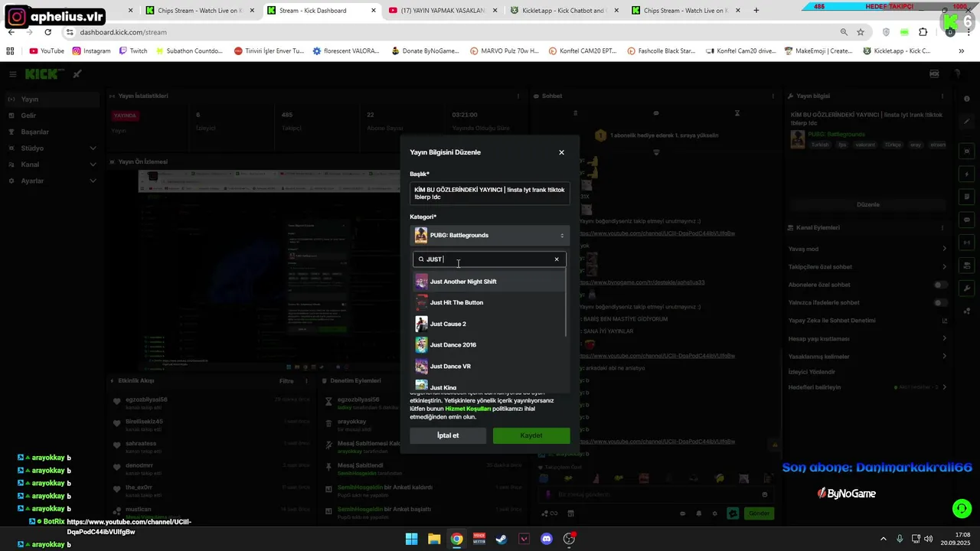Screen dimensions: 980x551
Task: Open the Hizmet Koşulları link
Action: click(x=467, y=409)
